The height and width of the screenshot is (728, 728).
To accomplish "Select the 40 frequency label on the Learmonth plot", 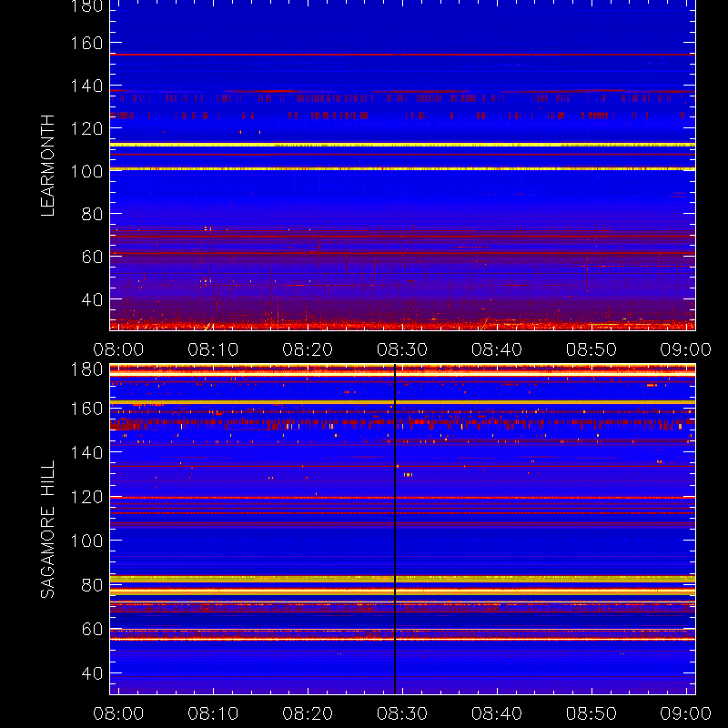I will (92, 299).
